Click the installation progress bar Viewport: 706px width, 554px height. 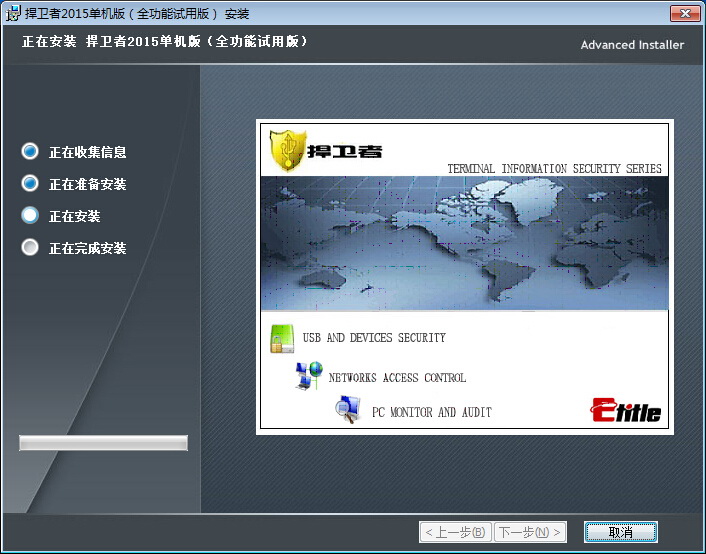(104, 443)
